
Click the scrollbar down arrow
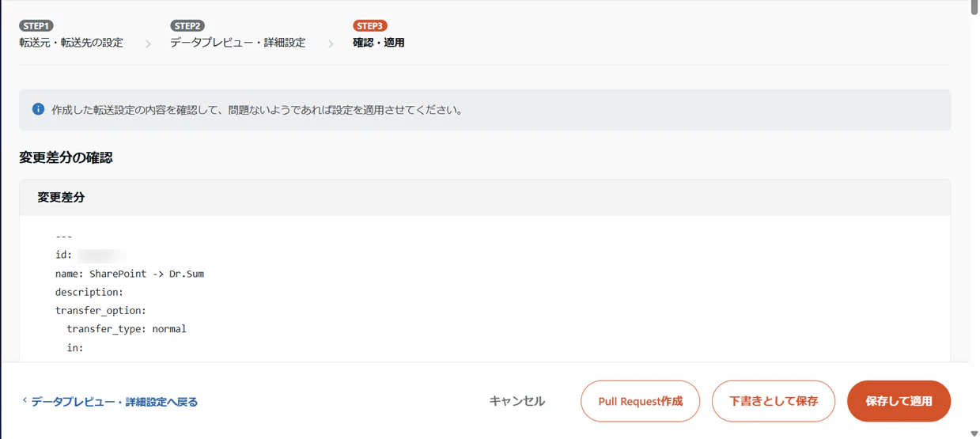coord(974,433)
